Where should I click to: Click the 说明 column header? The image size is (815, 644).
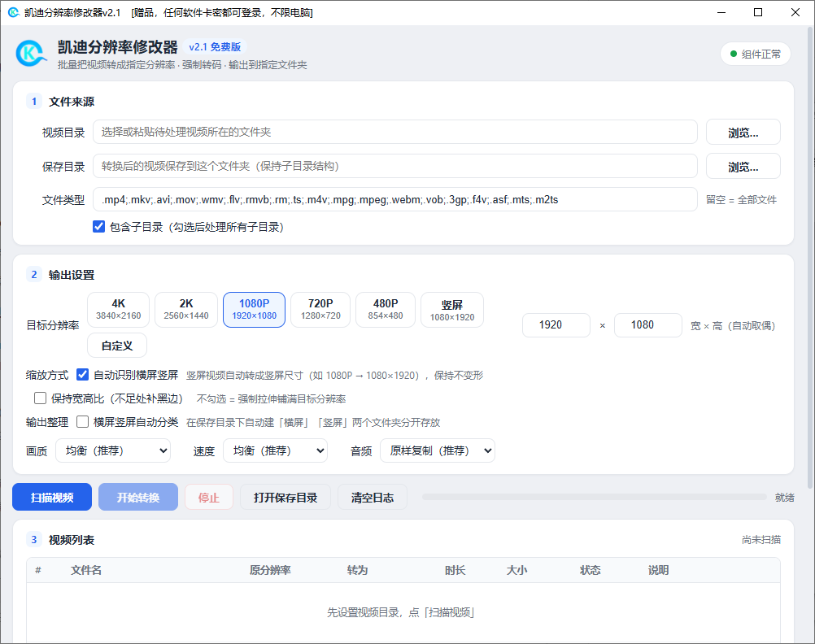tap(659, 570)
